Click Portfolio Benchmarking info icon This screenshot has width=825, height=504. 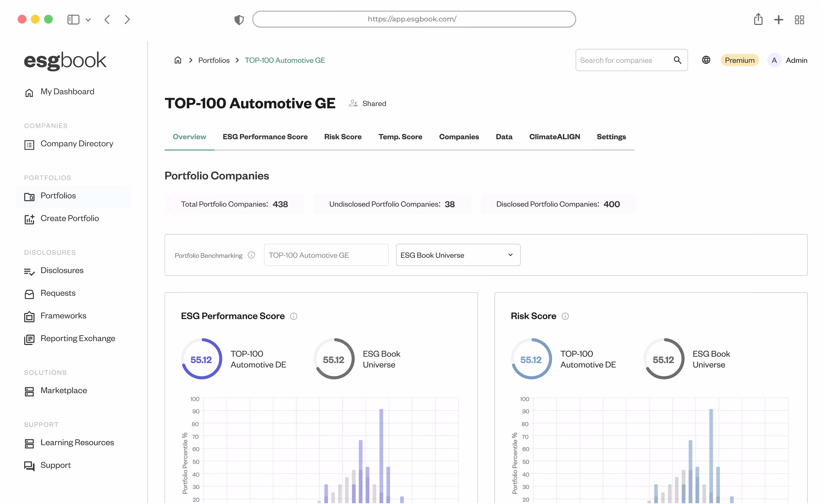coord(251,255)
